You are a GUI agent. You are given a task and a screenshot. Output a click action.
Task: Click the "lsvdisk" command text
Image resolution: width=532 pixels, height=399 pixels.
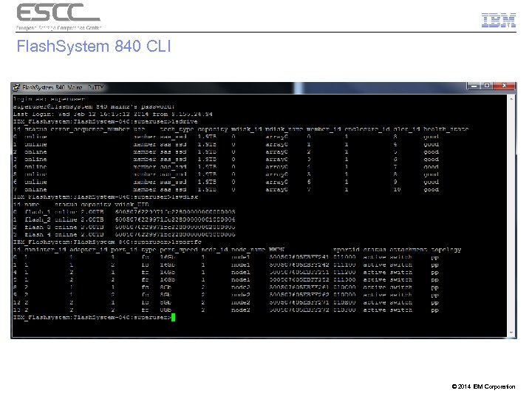[185, 197]
